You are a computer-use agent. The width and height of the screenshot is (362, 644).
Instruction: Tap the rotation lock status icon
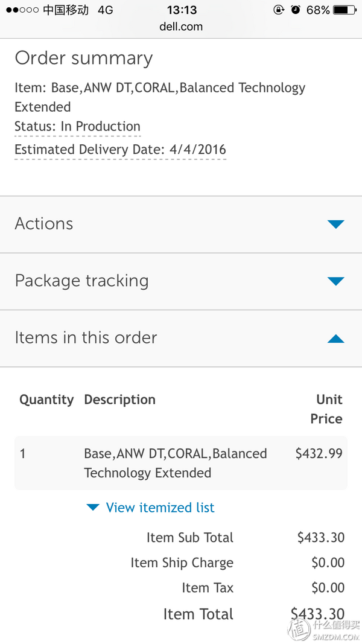[x=279, y=10]
